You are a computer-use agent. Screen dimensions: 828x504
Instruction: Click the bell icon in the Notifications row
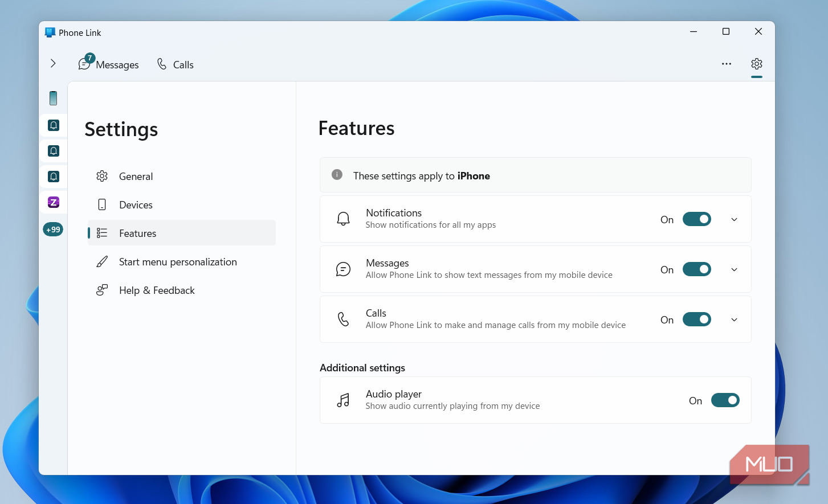343,219
